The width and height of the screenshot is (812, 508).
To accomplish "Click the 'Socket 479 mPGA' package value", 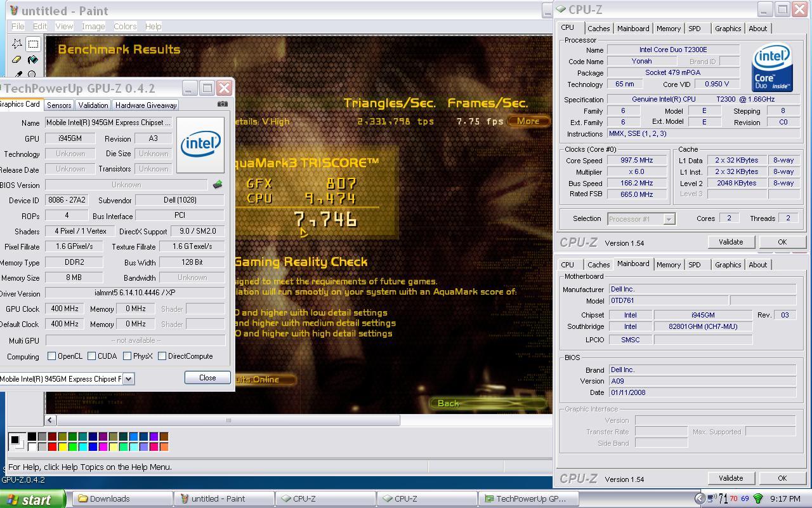I will pos(673,72).
